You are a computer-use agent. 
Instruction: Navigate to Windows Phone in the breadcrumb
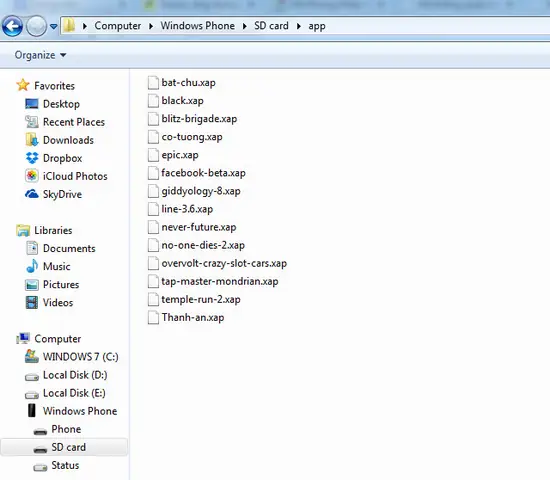(x=197, y=26)
